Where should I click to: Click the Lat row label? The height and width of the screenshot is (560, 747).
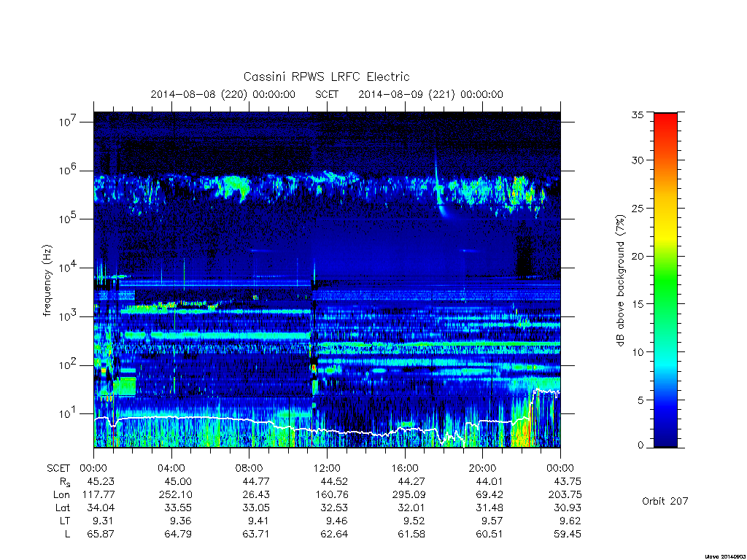tap(63, 507)
